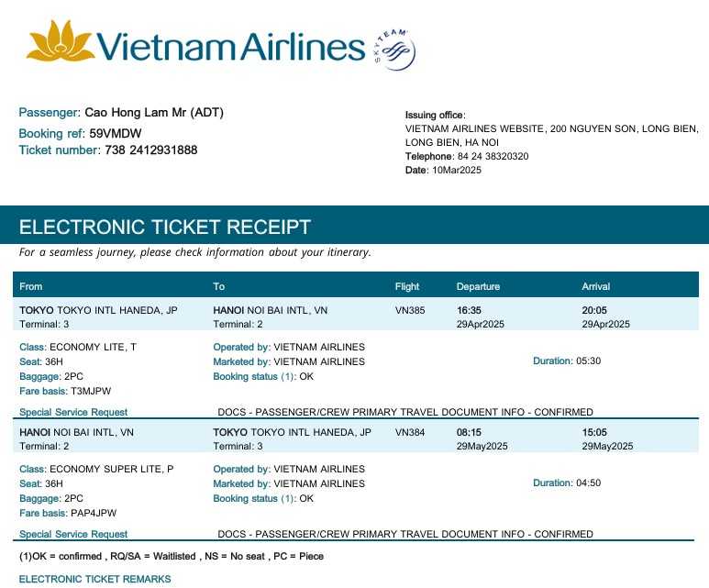Click the 04:50 flight duration
The image size is (709, 588).
(588, 483)
